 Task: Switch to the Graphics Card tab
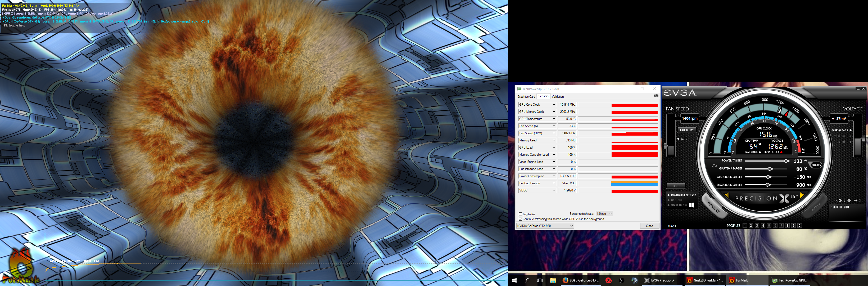(526, 96)
